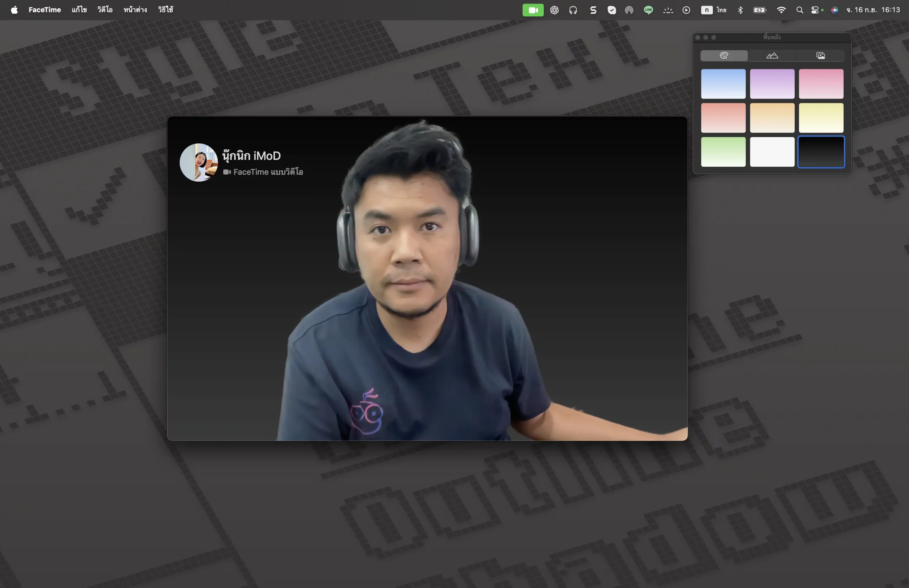Select the blue gradient background swatch

coord(723,84)
